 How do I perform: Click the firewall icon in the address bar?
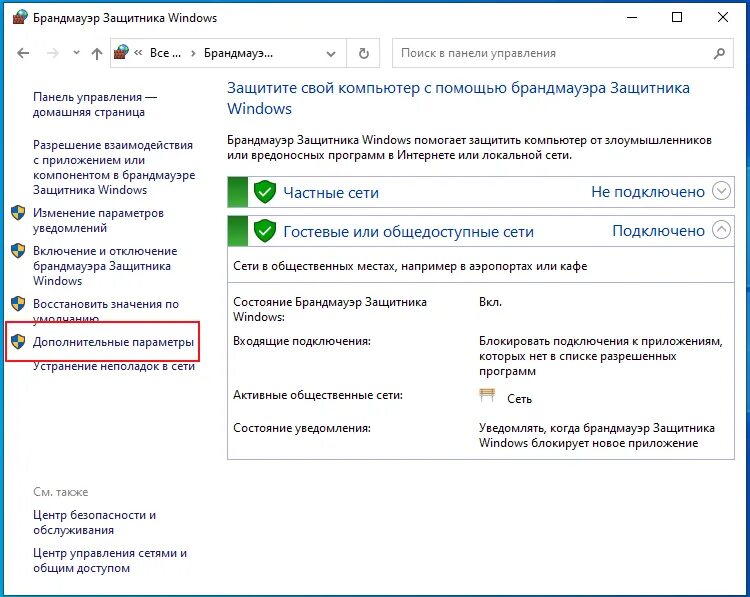[x=121, y=53]
